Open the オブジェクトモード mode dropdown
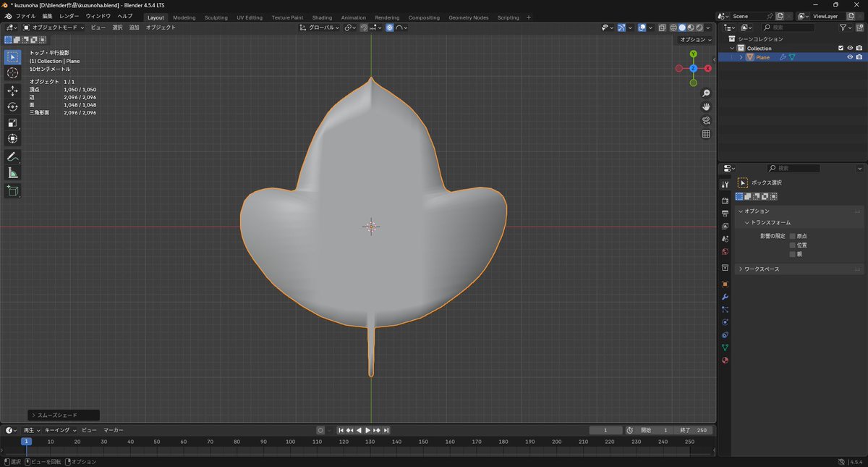The width and height of the screenshot is (868, 467). 54,28
